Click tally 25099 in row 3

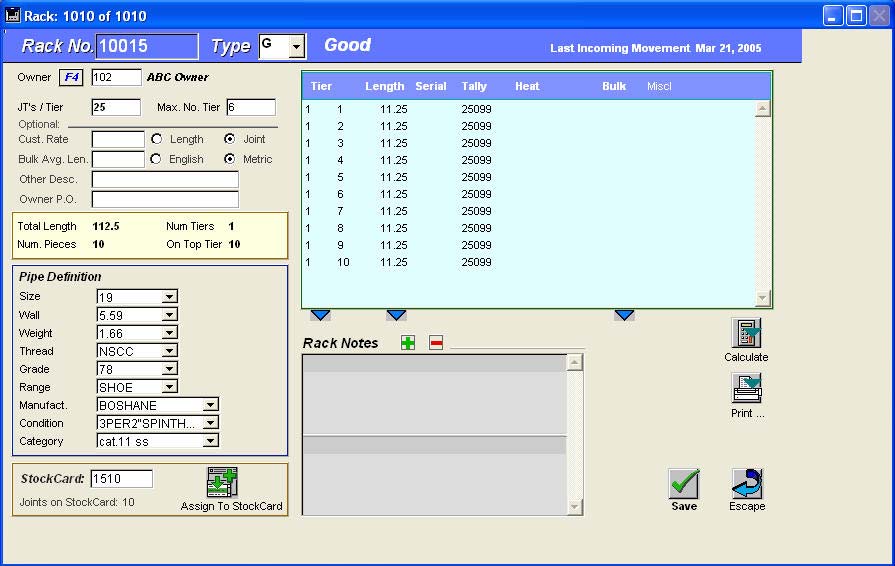click(x=476, y=143)
